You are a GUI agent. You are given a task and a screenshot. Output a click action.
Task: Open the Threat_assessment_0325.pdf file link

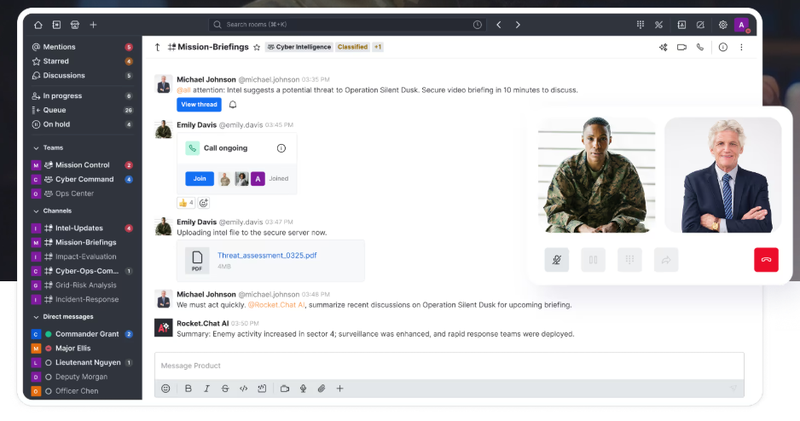click(x=266, y=255)
